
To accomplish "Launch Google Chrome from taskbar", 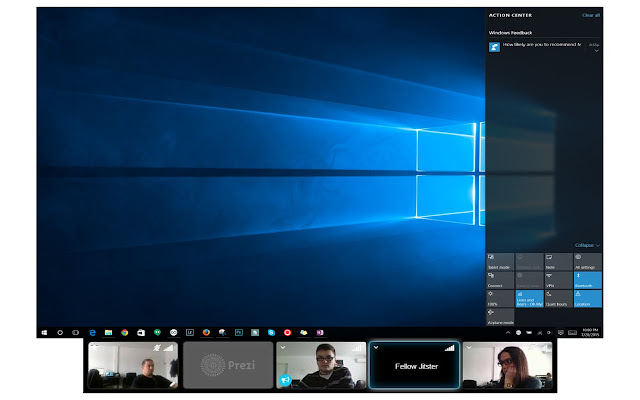I will click(124, 333).
